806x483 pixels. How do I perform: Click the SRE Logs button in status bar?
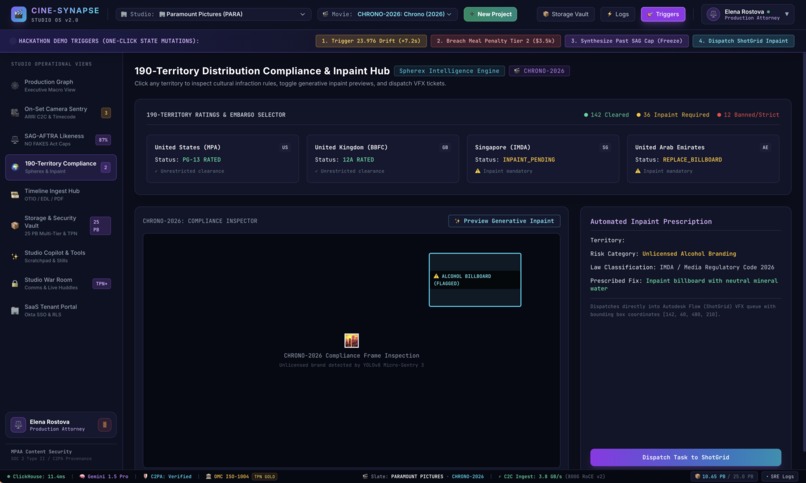pos(780,476)
